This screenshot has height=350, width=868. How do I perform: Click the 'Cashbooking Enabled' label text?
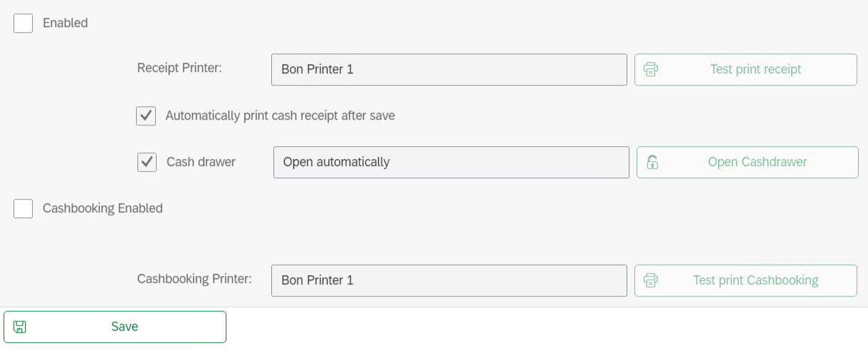click(103, 209)
